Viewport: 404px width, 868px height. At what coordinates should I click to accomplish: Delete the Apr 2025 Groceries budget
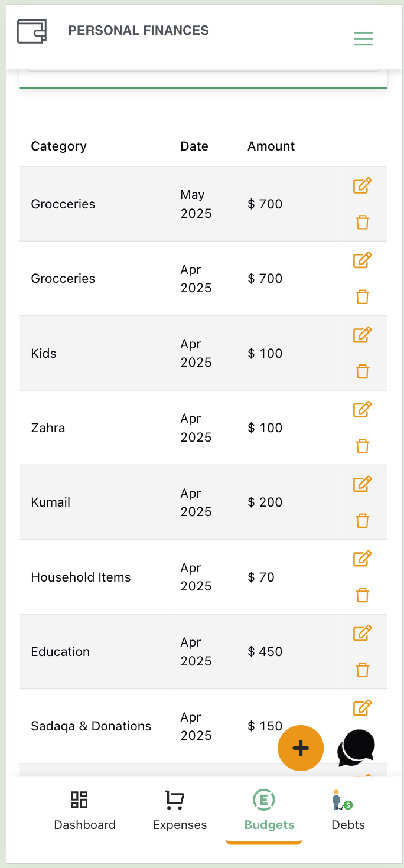click(x=362, y=297)
